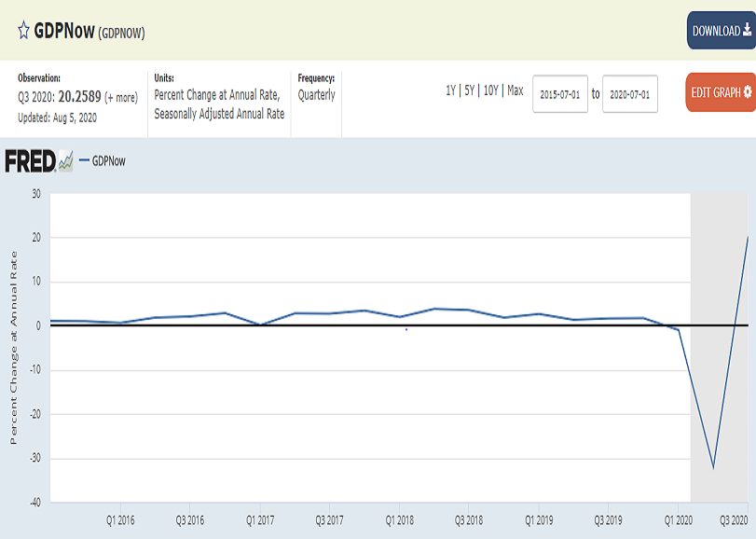
Task: Click the lowest point of the line
Action: 713,467
